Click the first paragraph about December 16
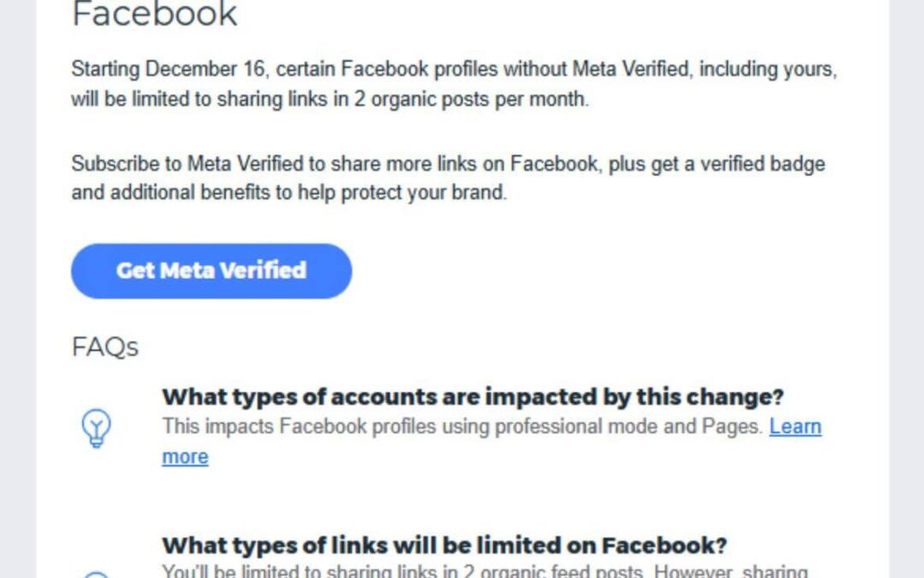The height and width of the screenshot is (578, 924). (x=453, y=84)
